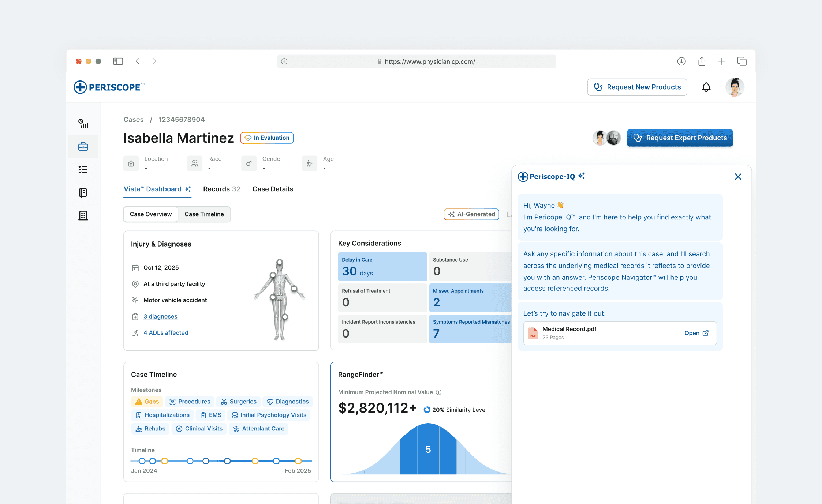The width and height of the screenshot is (822, 504).
Task: Click the info icon beside Nominal Value
Action: point(438,392)
